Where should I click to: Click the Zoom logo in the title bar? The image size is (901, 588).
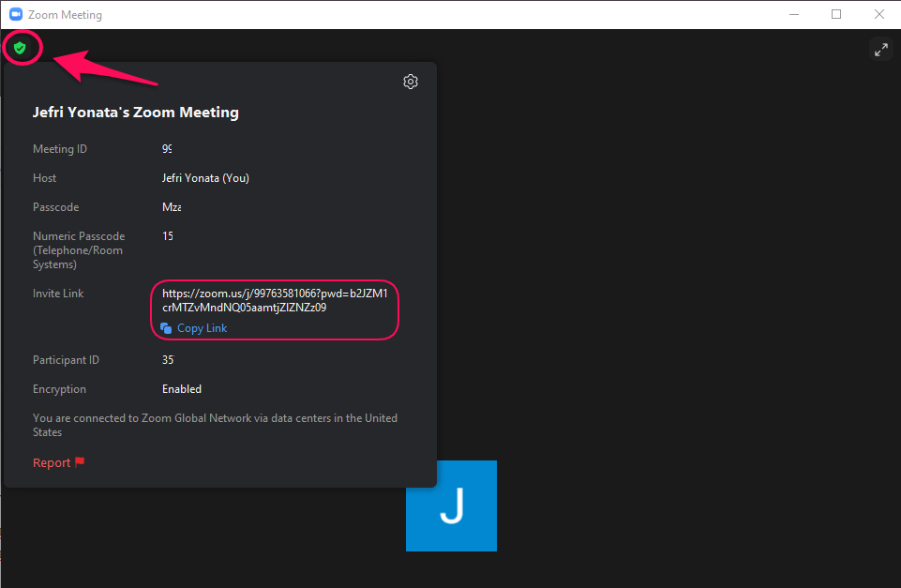16,14
